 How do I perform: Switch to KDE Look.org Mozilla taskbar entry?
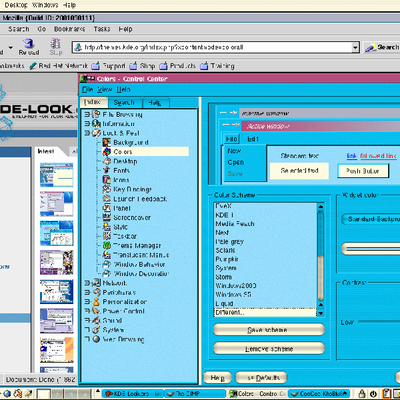point(133,394)
